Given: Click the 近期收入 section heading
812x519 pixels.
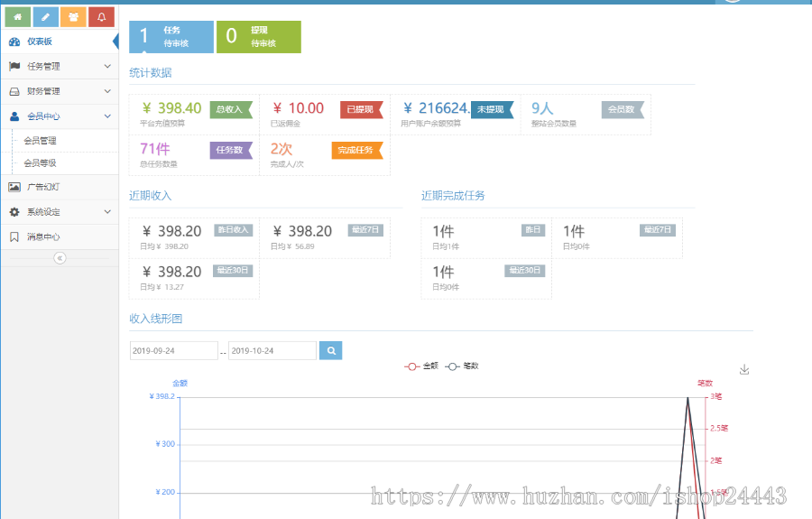Looking at the screenshot, I should (151, 195).
